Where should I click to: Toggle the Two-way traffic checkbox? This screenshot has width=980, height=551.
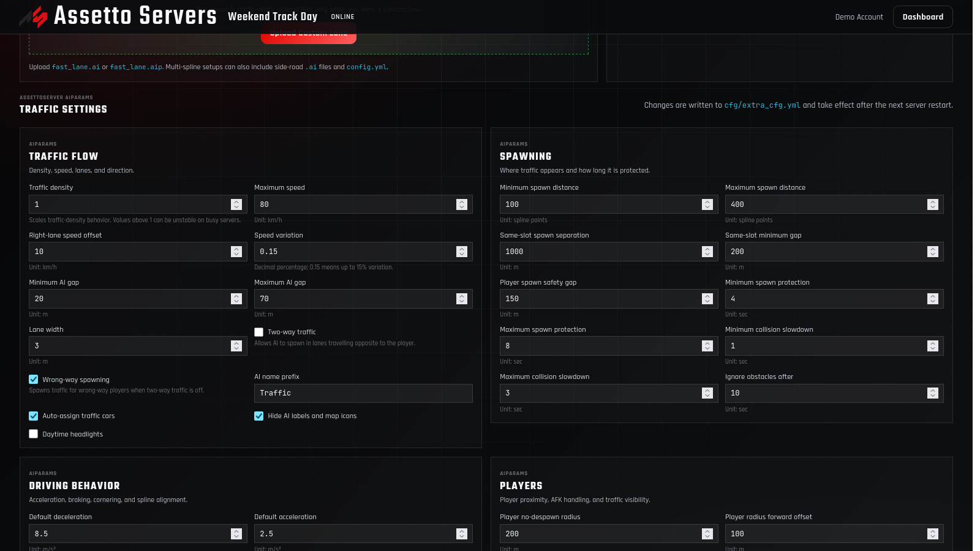click(x=259, y=332)
